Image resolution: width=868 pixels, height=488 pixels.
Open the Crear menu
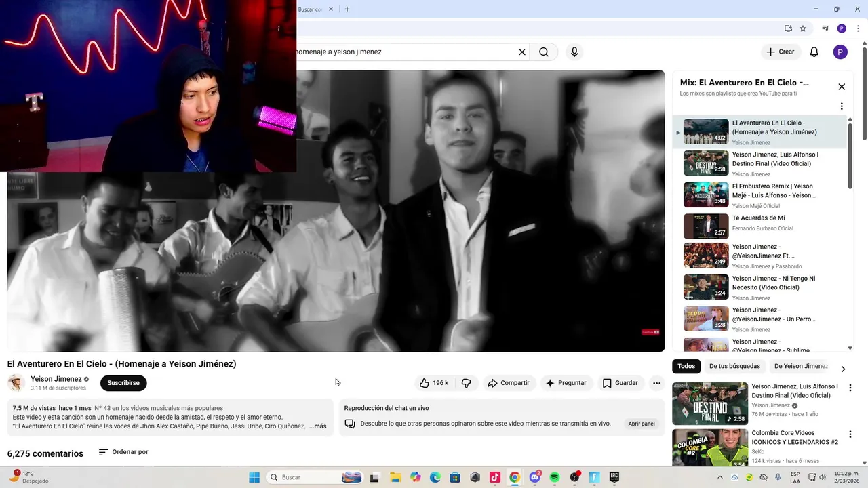coord(781,52)
